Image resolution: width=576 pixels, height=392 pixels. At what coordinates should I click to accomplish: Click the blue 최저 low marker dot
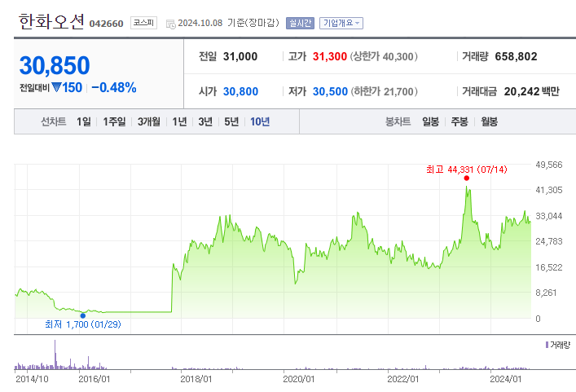83,315
